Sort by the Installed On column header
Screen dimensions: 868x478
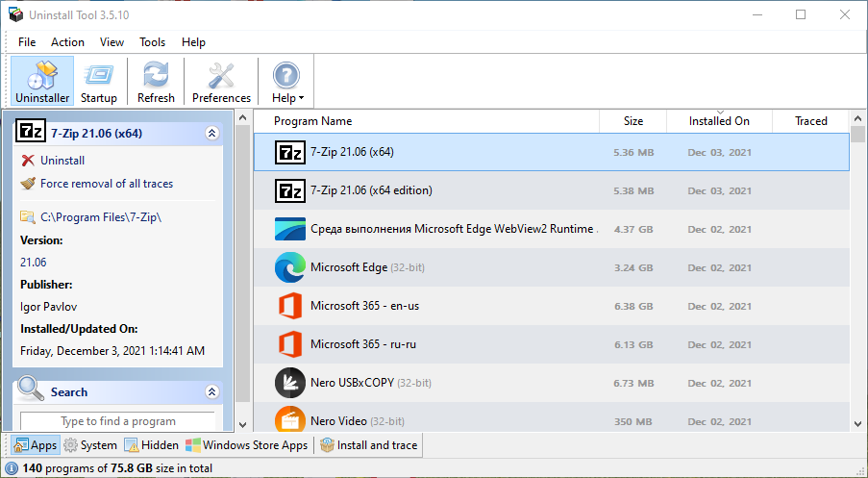pyautogui.click(x=719, y=121)
